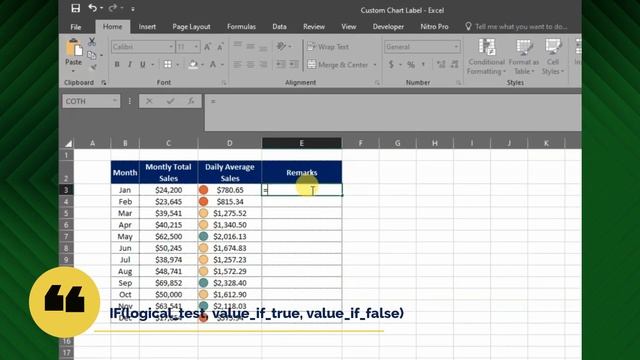Switch to the Developer tab
Screen dimensions: 640x360
click(388, 27)
